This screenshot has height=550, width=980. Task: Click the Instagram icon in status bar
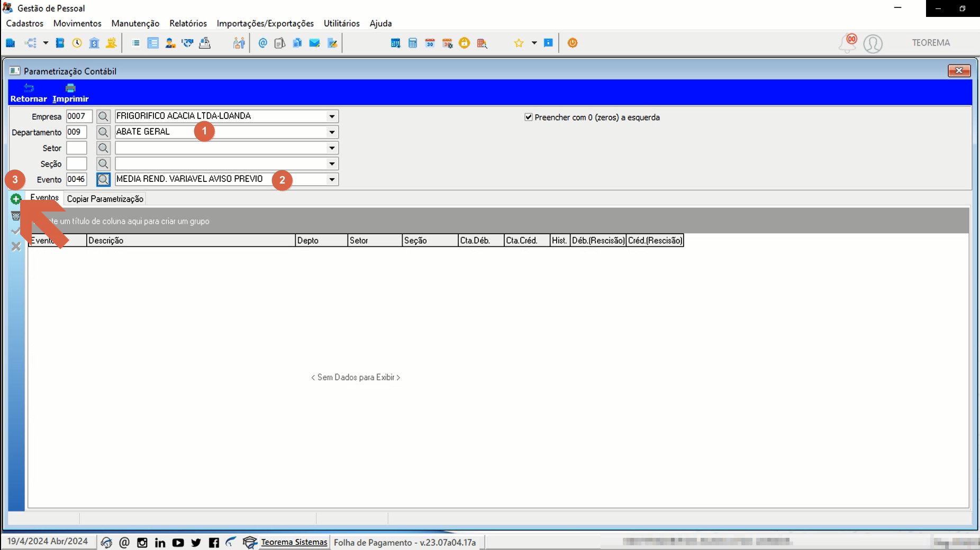(x=142, y=543)
